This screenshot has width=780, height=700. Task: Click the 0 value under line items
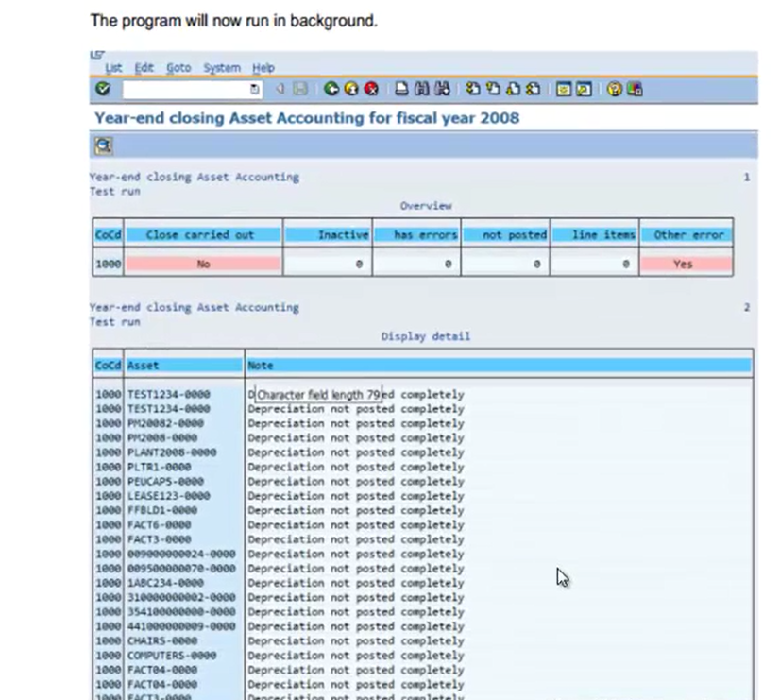click(626, 265)
